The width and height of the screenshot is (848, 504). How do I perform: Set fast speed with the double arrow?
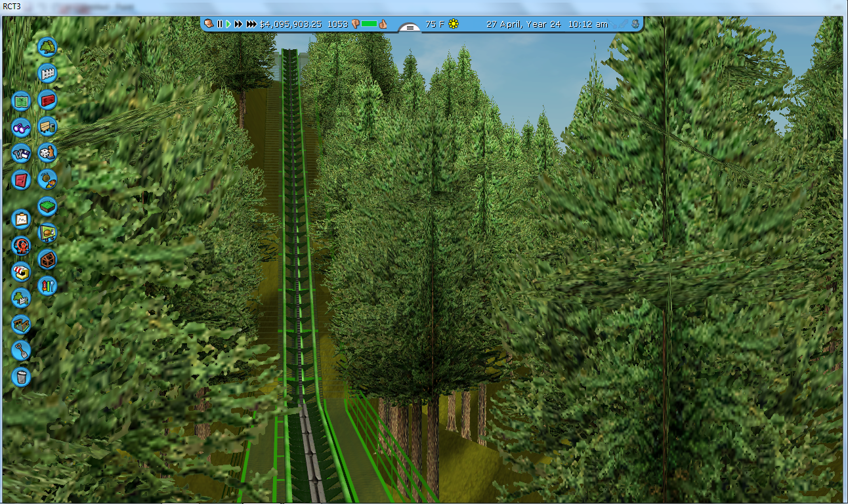239,24
